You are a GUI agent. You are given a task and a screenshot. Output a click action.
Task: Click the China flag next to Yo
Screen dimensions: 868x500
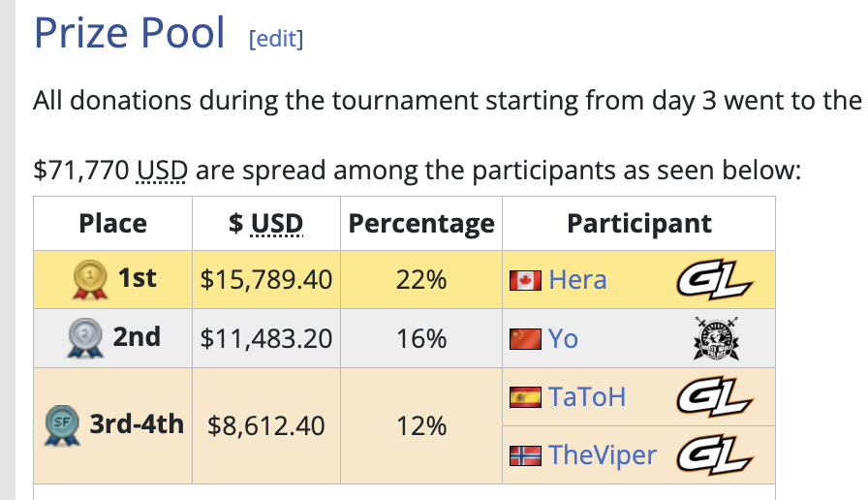tap(525, 339)
